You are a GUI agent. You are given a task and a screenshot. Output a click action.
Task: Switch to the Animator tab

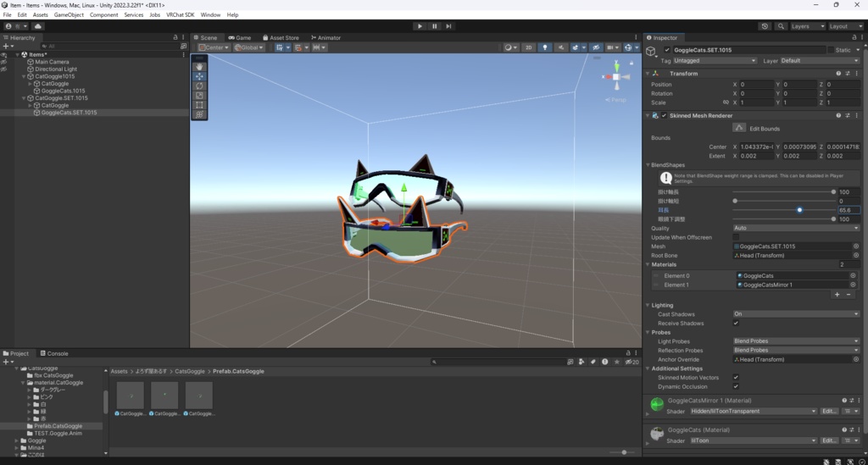(x=325, y=37)
